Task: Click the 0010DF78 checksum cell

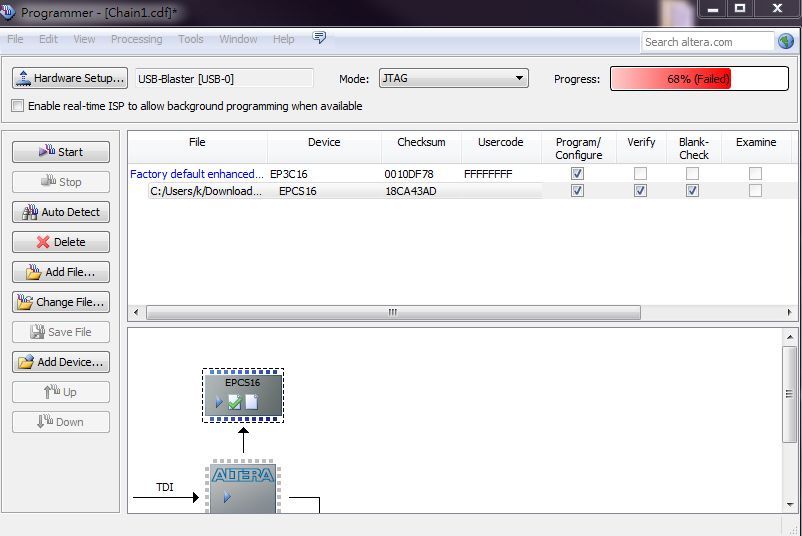Action: [x=409, y=174]
